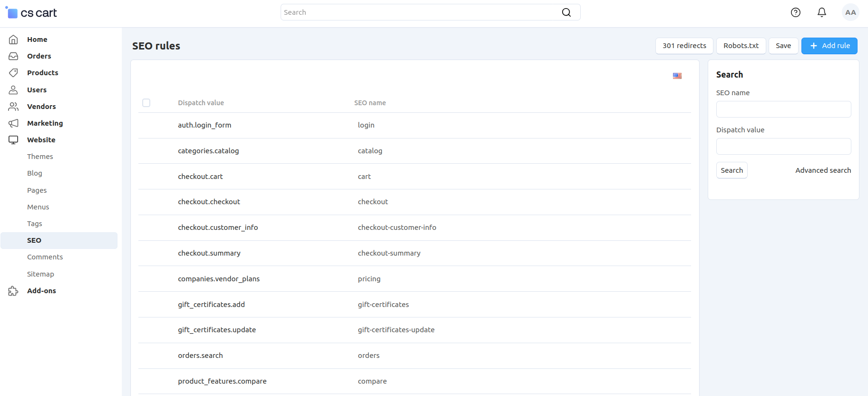Click the Products tag icon

(13, 73)
